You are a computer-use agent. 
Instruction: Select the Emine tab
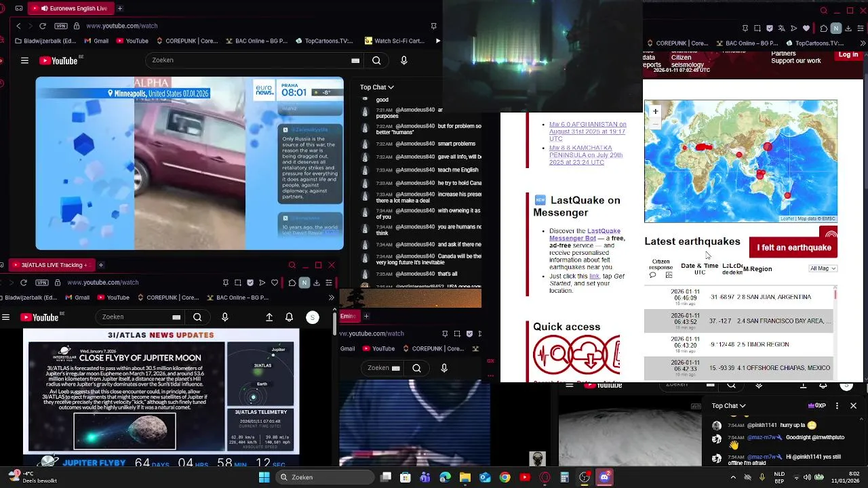(x=349, y=316)
